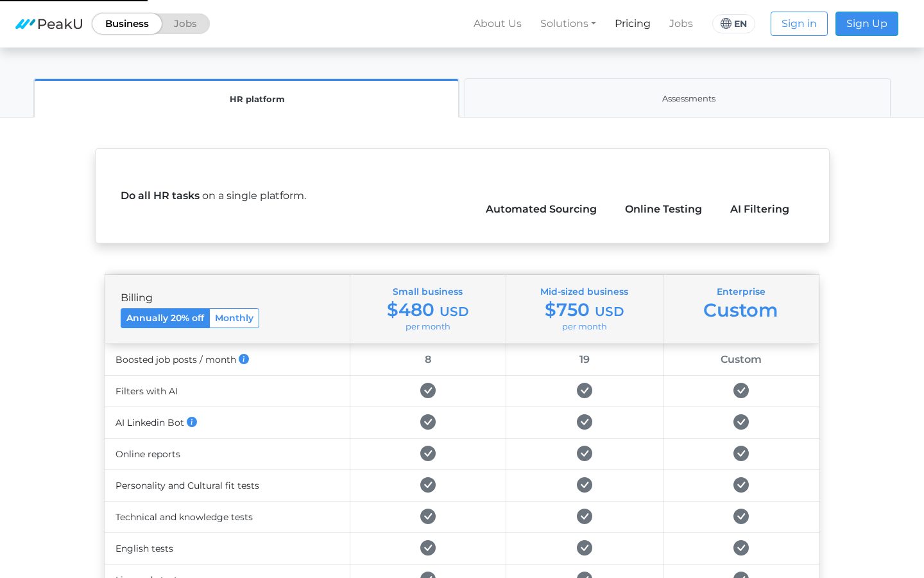The image size is (924, 578).
Task: Open the EN language selector
Action: coord(733,24)
